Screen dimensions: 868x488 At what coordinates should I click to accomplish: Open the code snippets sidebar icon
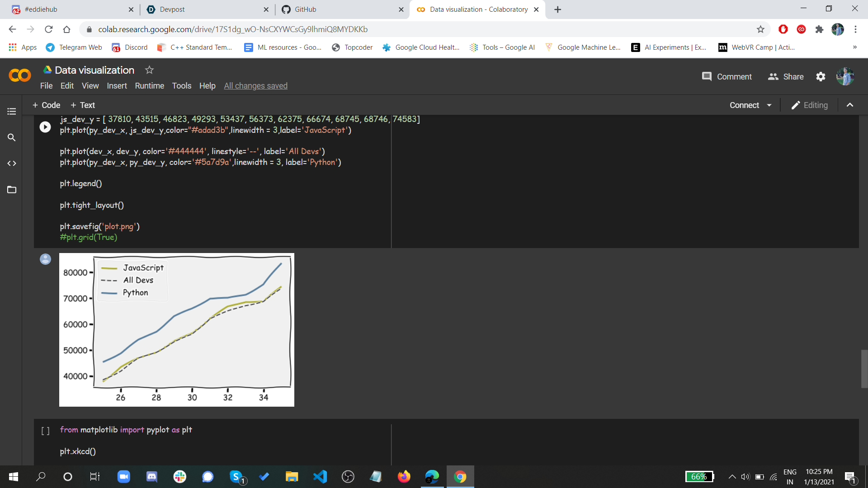tap(12, 163)
